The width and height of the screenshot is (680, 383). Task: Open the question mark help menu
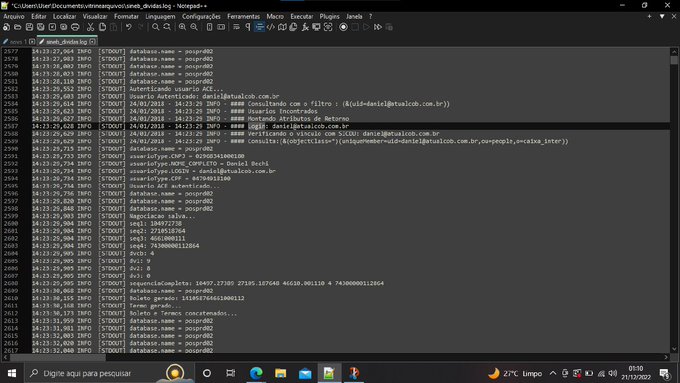click(370, 16)
